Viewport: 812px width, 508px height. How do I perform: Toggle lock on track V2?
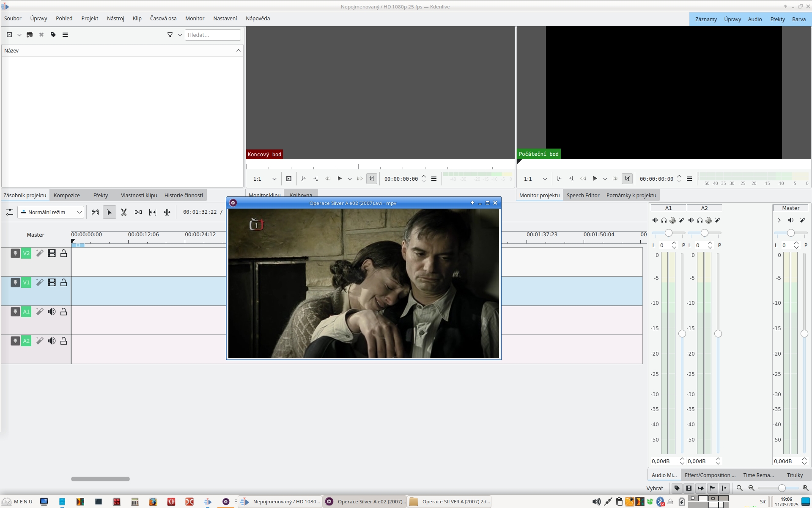click(x=63, y=253)
